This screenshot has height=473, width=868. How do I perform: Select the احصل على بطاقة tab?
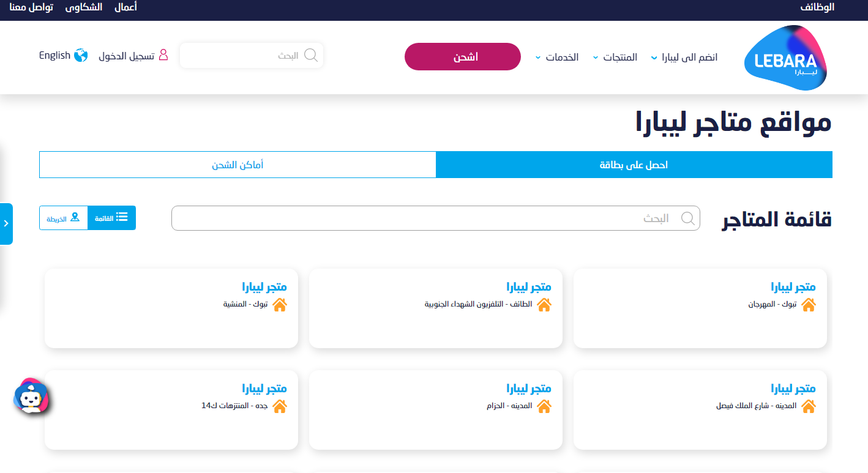coord(634,165)
